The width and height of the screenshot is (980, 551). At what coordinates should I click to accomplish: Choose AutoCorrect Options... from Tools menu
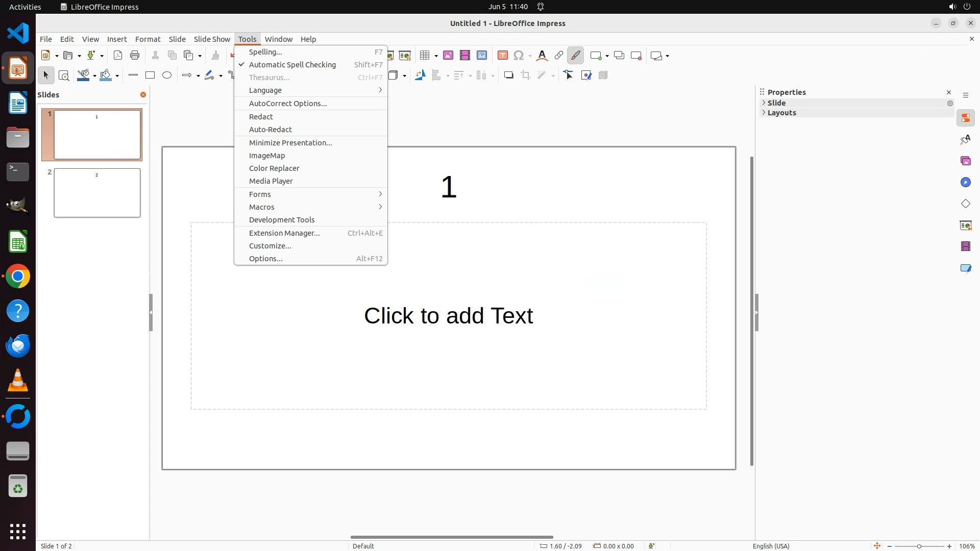coord(288,104)
